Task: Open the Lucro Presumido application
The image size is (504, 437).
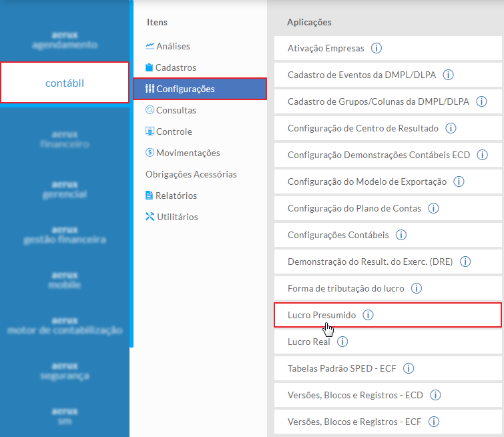Action: click(322, 315)
